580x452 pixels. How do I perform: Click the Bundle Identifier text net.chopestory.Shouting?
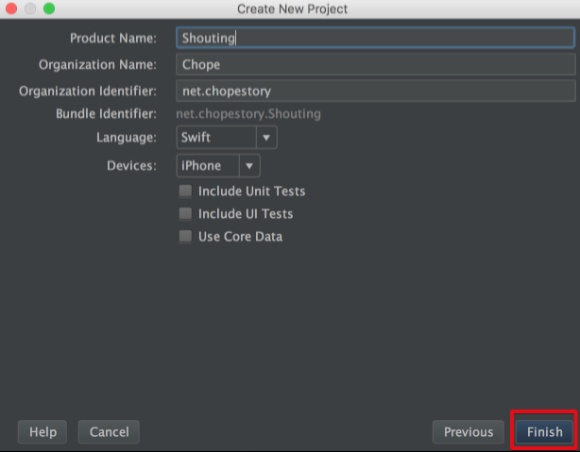(x=248, y=114)
